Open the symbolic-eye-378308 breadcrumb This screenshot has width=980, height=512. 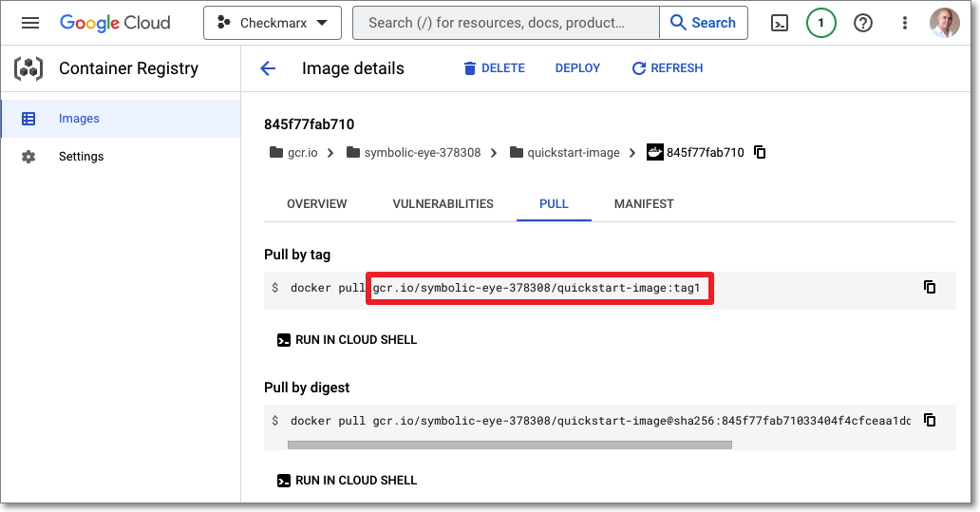414,153
